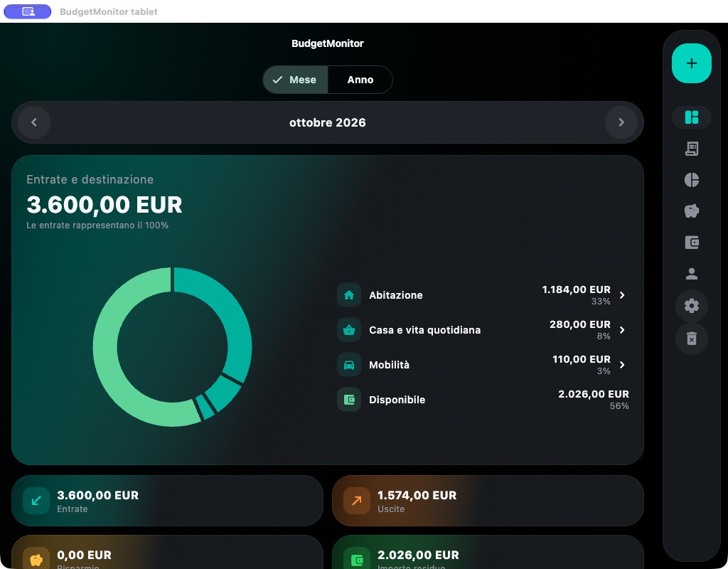Open the Uscite 1.574,00 EUR card
This screenshot has width=728, height=569.
click(488, 501)
